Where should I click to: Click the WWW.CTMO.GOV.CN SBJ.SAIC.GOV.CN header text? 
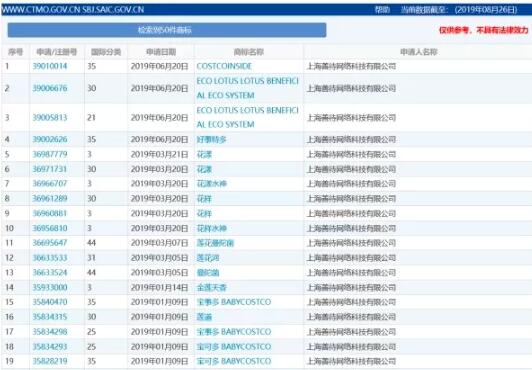(73, 9)
